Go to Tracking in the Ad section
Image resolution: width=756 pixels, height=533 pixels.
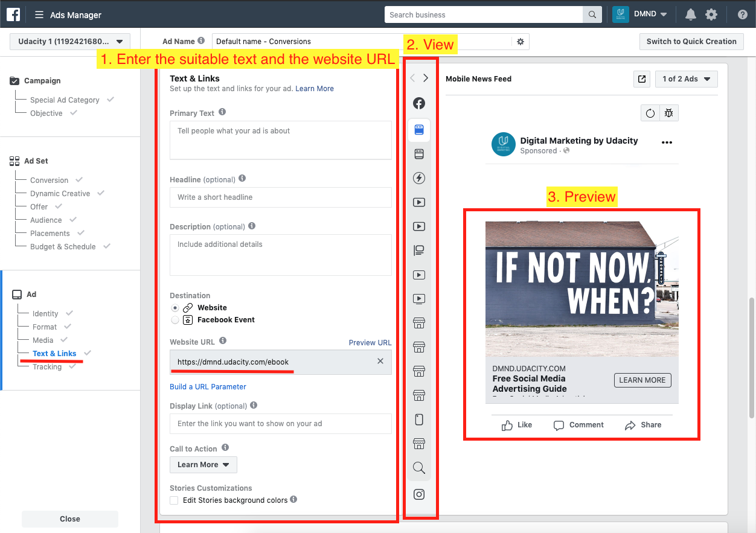47,367
